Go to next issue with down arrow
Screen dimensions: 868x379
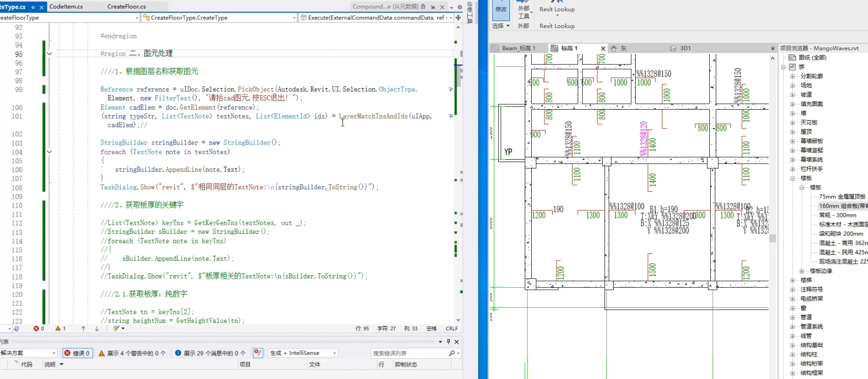point(97,329)
